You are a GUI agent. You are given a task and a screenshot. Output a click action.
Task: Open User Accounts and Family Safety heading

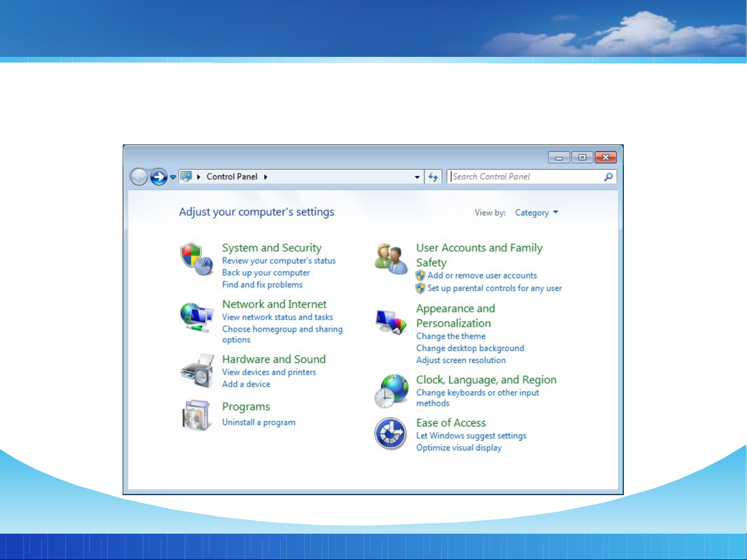click(x=479, y=255)
